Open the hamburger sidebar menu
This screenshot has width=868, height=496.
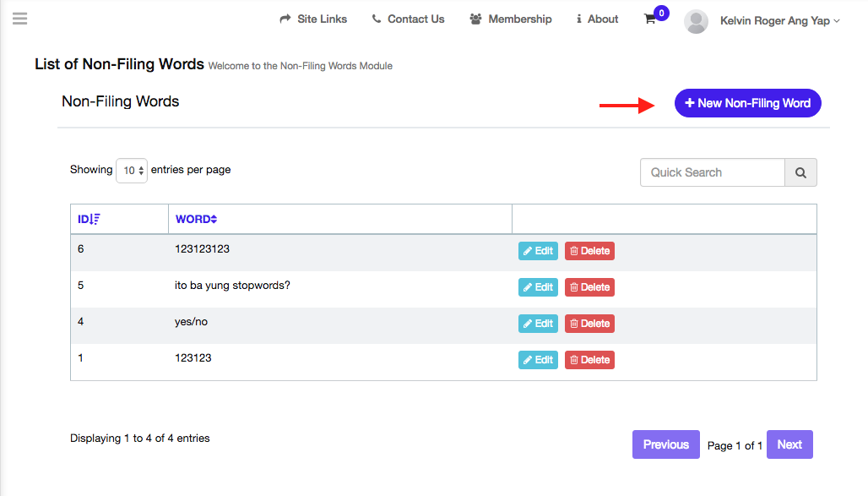point(19,19)
